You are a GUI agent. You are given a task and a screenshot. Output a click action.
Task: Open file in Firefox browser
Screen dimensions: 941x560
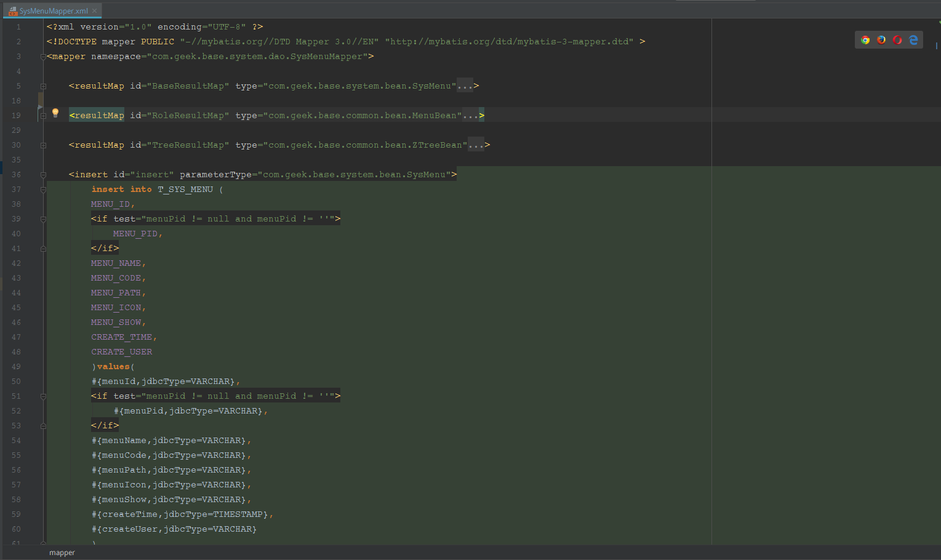click(x=881, y=40)
